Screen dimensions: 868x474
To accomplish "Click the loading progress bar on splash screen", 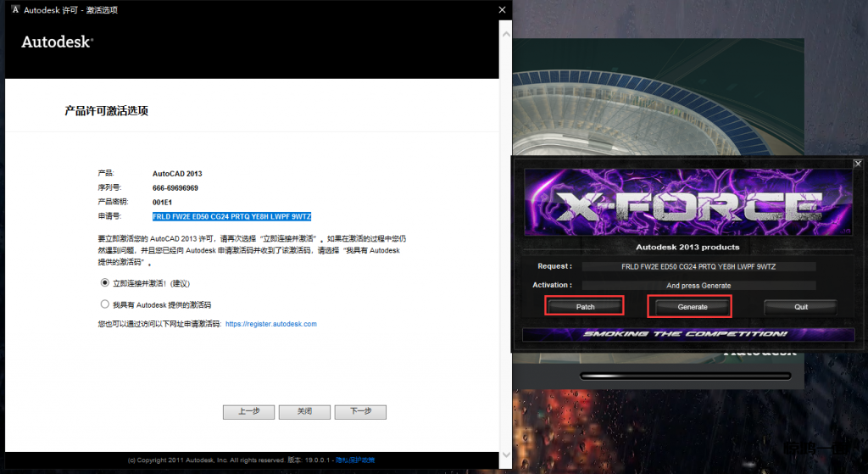I will [x=685, y=375].
